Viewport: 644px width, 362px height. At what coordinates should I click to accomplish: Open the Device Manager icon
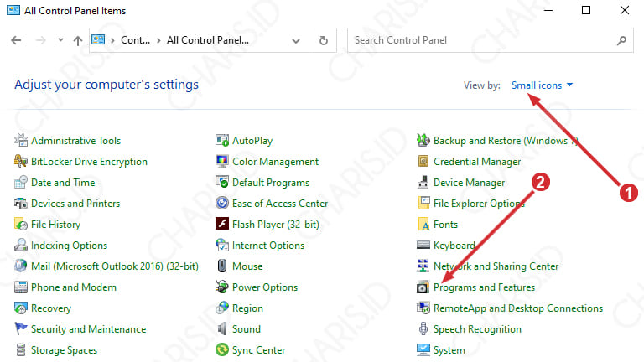pyautogui.click(x=423, y=182)
